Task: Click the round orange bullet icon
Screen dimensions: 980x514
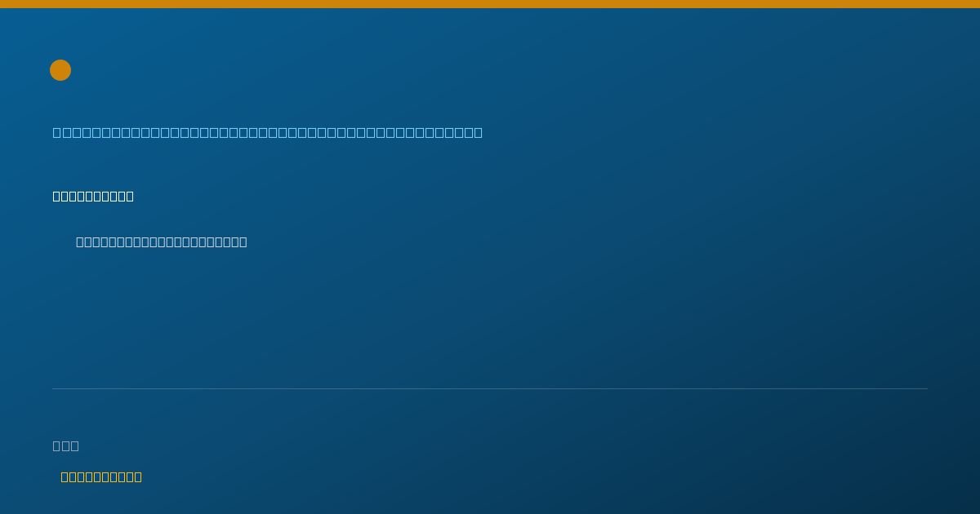Action: pyautogui.click(x=60, y=70)
